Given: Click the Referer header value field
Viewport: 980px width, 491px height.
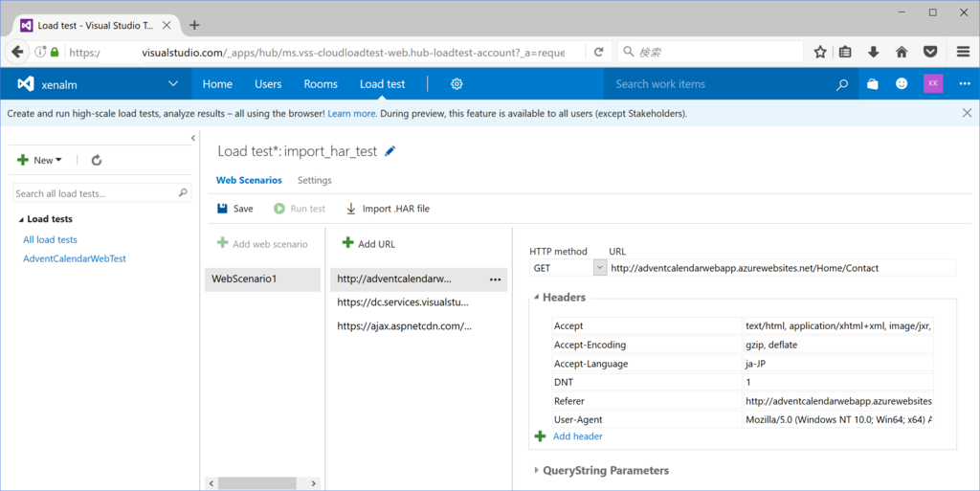Looking at the screenshot, I should click(x=838, y=401).
